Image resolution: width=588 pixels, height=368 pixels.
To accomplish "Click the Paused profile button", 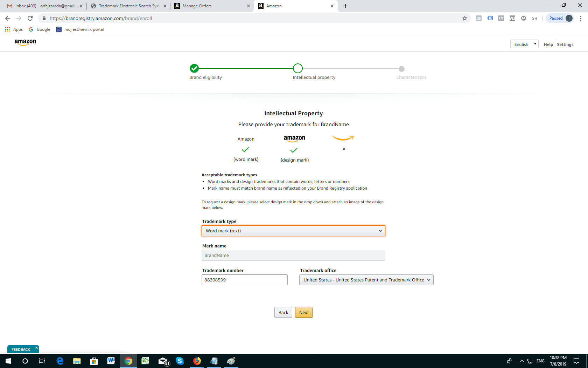I will 560,18.
